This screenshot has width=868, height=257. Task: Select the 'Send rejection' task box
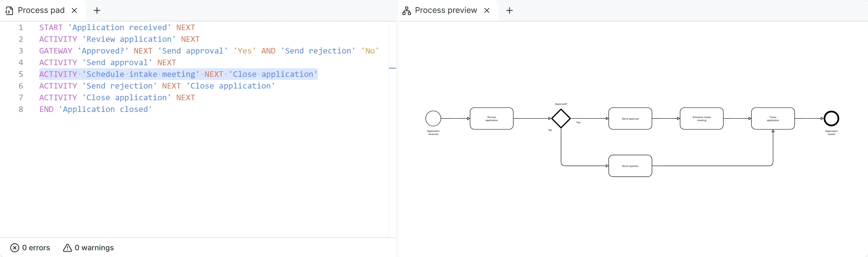pyautogui.click(x=630, y=166)
